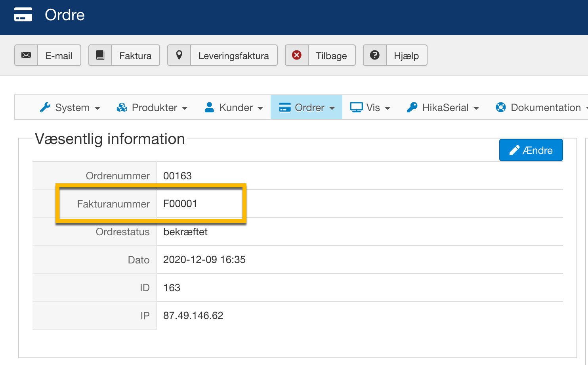Click the pencil icon on Ændre button
The height and width of the screenshot is (365, 588).
pos(514,150)
